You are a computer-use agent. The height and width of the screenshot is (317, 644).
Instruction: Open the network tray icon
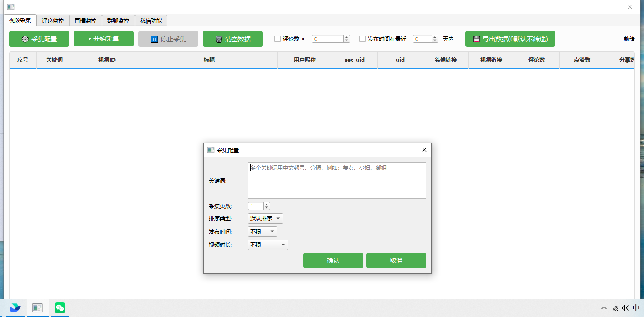pyautogui.click(x=615, y=308)
